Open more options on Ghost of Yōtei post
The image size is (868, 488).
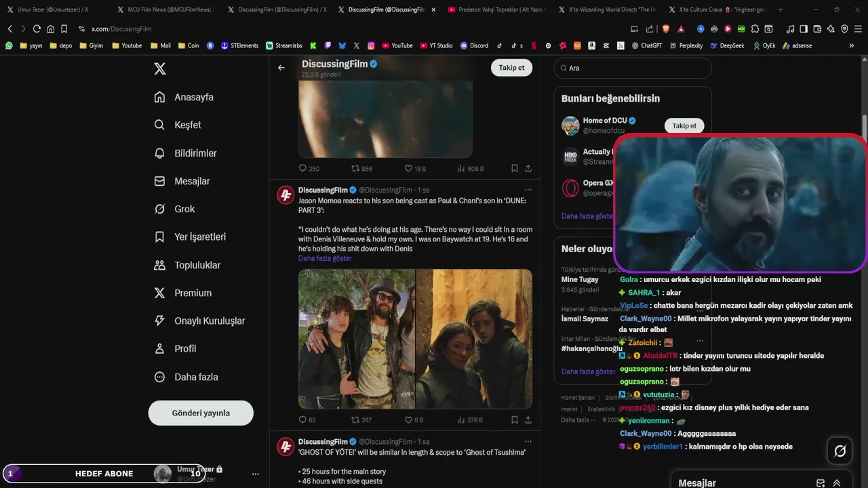(528, 441)
